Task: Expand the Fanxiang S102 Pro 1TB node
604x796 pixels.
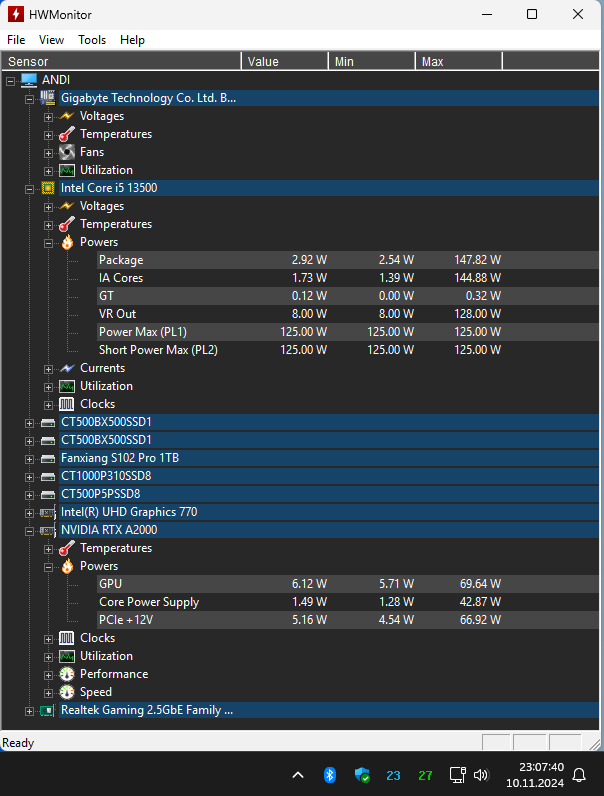Action: [x=29, y=459]
